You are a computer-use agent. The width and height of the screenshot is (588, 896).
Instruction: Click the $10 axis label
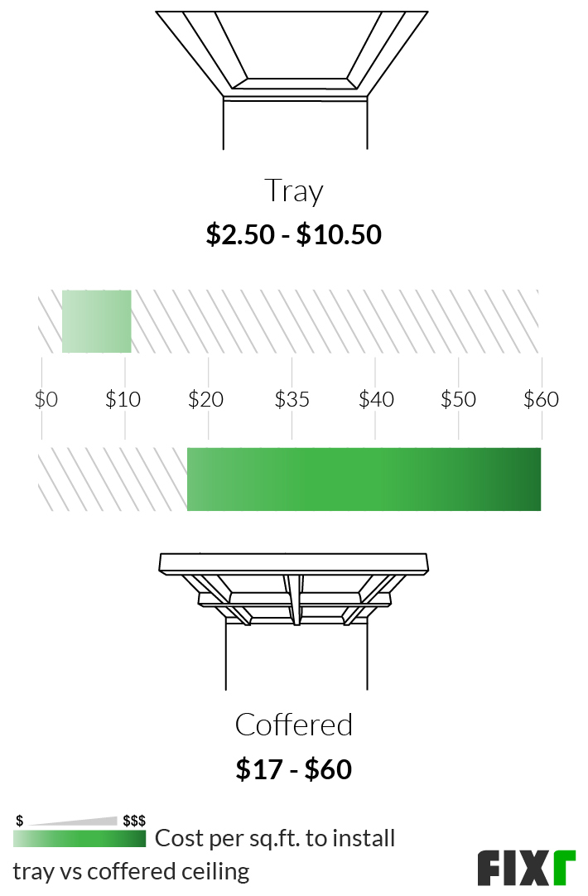tap(123, 399)
